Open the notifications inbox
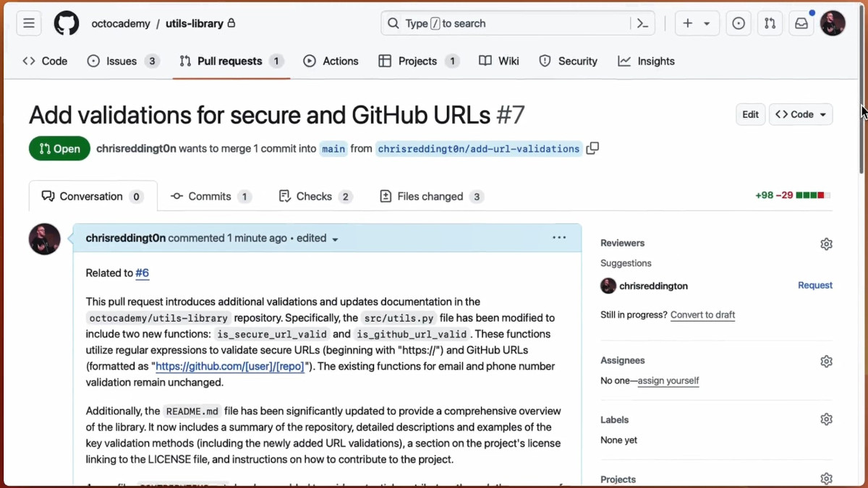This screenshot has height=488, width=868. tap(801, 23)
